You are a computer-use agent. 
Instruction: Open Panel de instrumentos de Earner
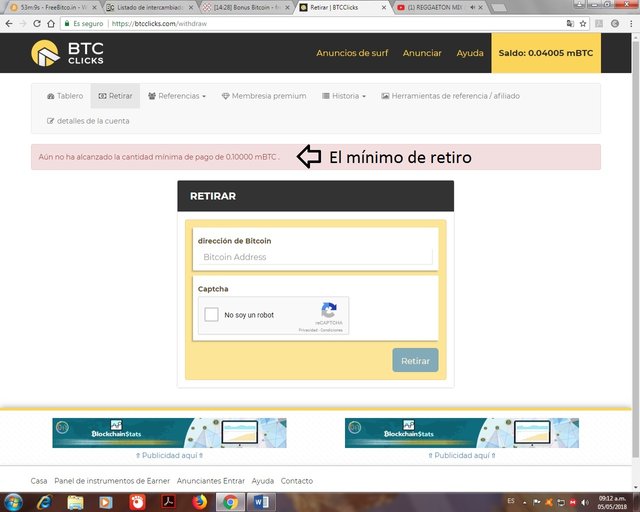pyautogui.click(x=112, y=481)
